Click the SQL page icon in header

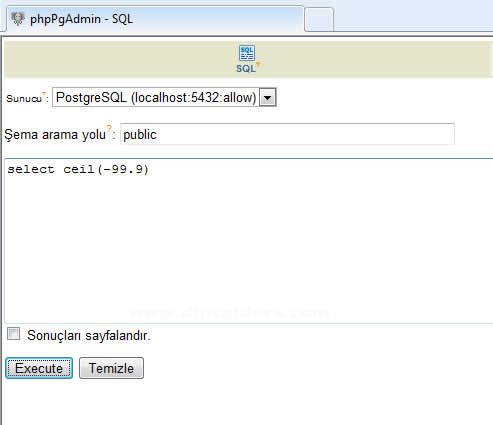[x=247, y=53]
